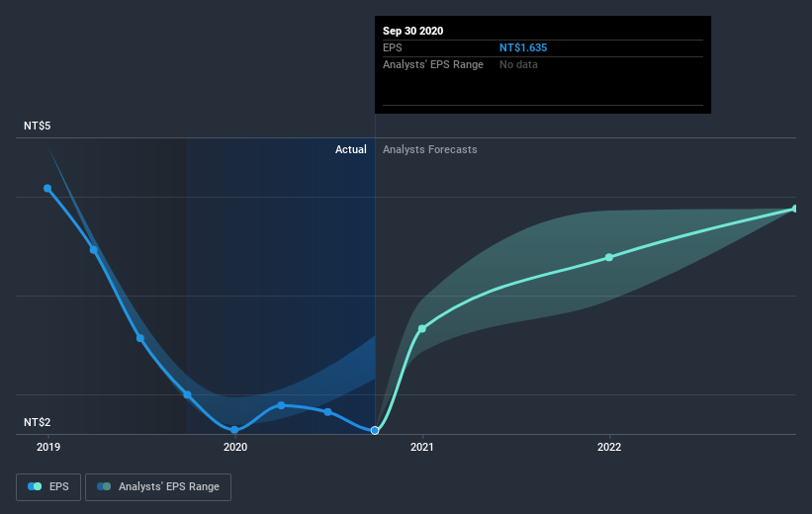Click the 2021 x-axis label
The image size is (812, 514).
tap(422, 447)
